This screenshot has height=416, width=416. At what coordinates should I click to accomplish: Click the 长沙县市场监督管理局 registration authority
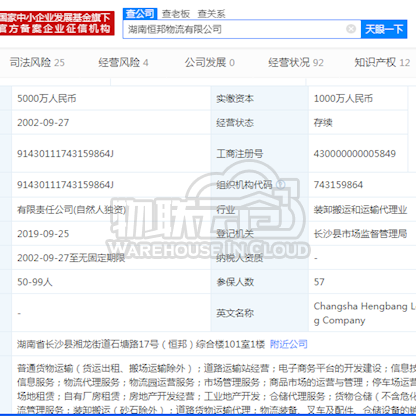(360, 234)
